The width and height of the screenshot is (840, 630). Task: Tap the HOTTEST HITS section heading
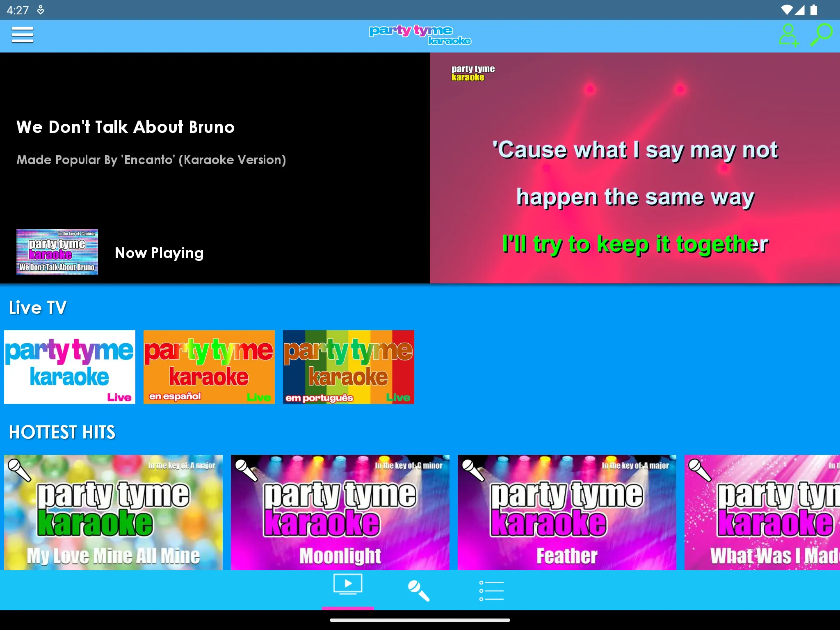[x=62, y=432]
